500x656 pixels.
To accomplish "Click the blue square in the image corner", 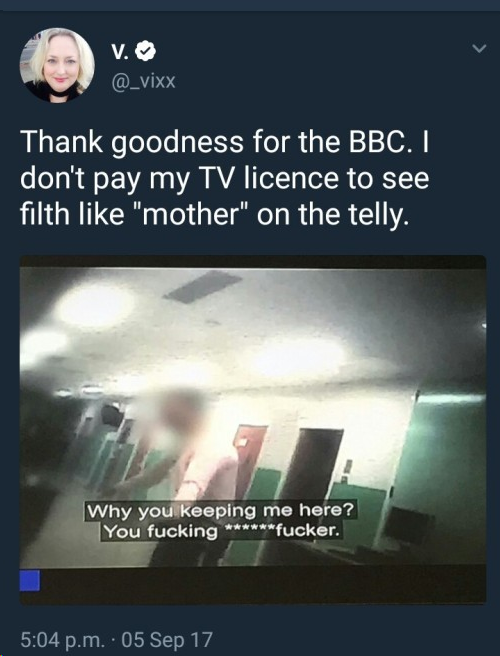I will click(x=30, y=580).
